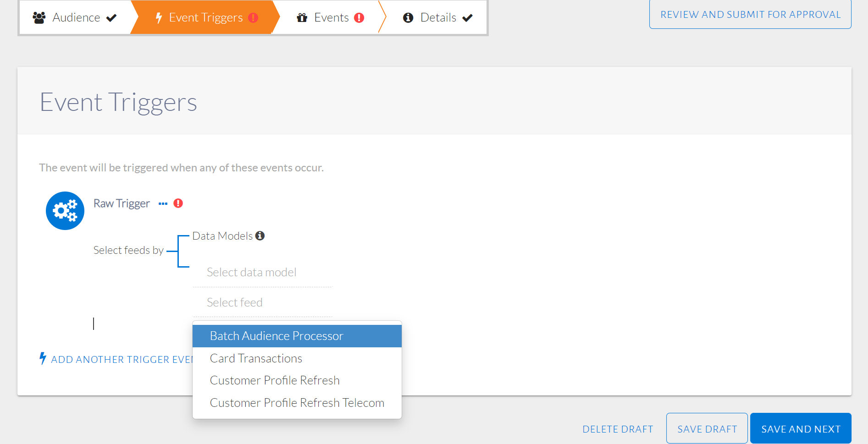Click the lightning bolt Event Triggers icon
Image resolution: width=868 pixels, height=444 pixels.
[x=159, y=18]
